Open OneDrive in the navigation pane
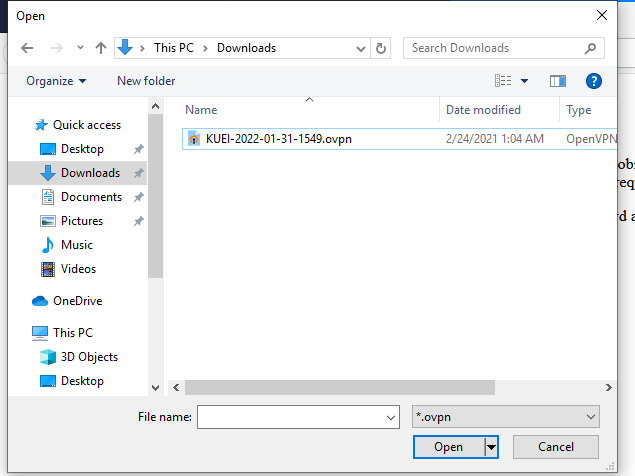 [77, 301]
